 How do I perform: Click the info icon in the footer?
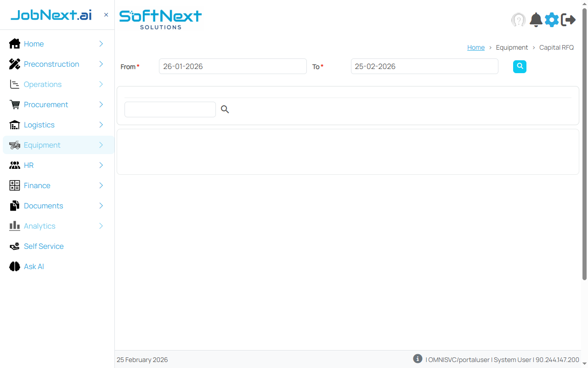point(418,359)
